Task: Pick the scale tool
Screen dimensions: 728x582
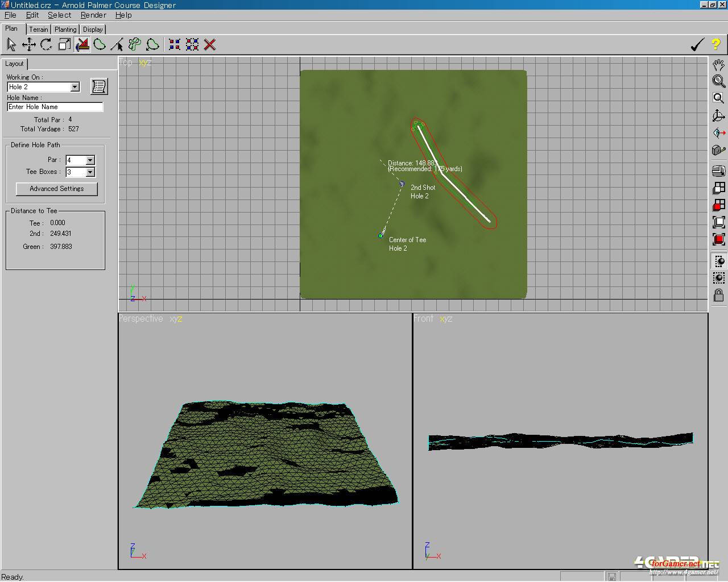Action: click(x=64, y=44)
